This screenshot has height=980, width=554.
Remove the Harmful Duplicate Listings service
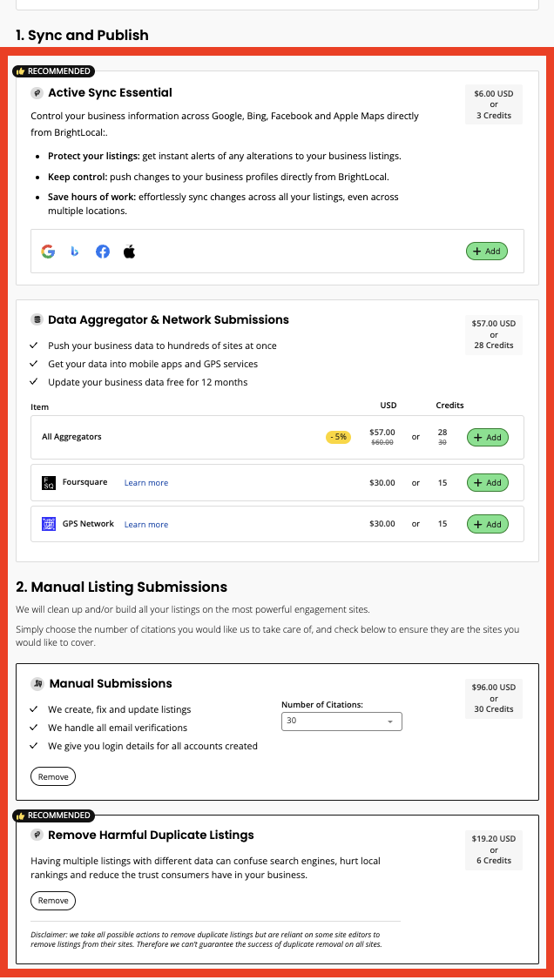point(52,901)
